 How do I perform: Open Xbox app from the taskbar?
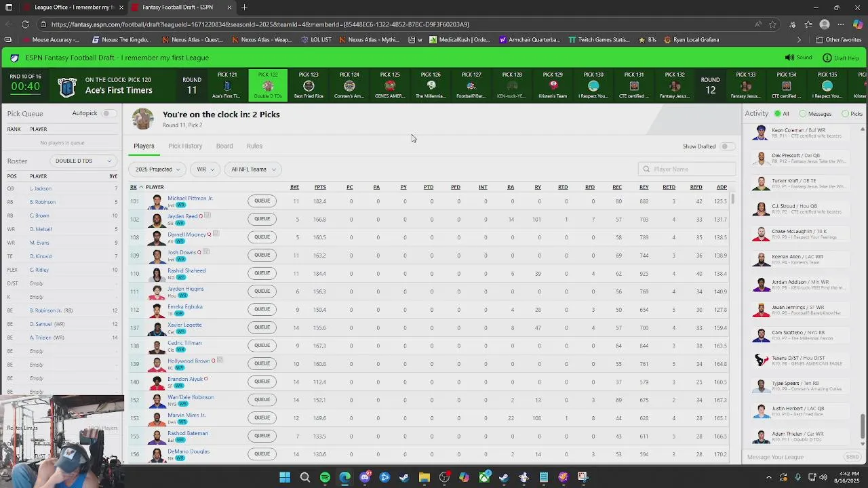(484, 477)
